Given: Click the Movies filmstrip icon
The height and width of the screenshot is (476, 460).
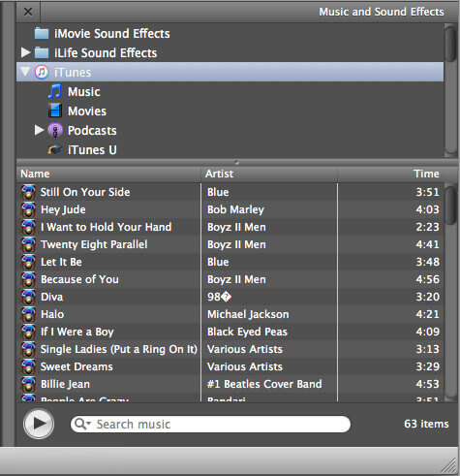Looking at the screenshot, I should pos(55,111).
